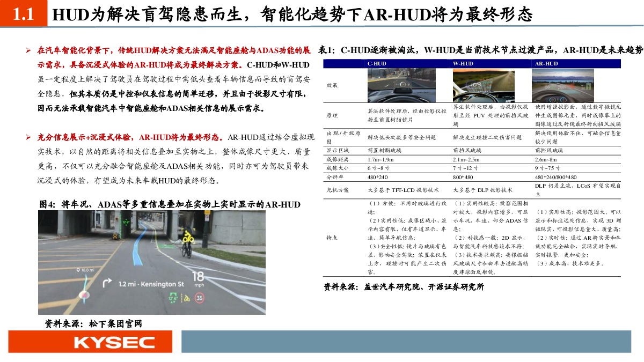Click the right-turn arrow in the HUD image
The width and height of the screenshot is (644, 362).
click(107, 283)
